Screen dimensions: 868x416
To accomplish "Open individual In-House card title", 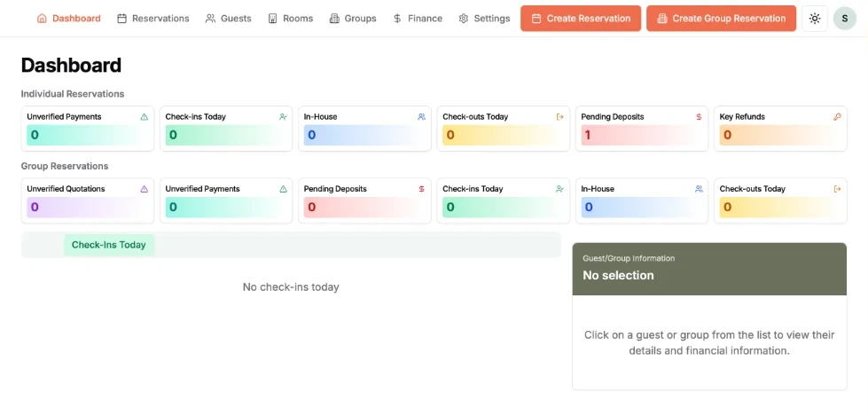I will [321, 117].
